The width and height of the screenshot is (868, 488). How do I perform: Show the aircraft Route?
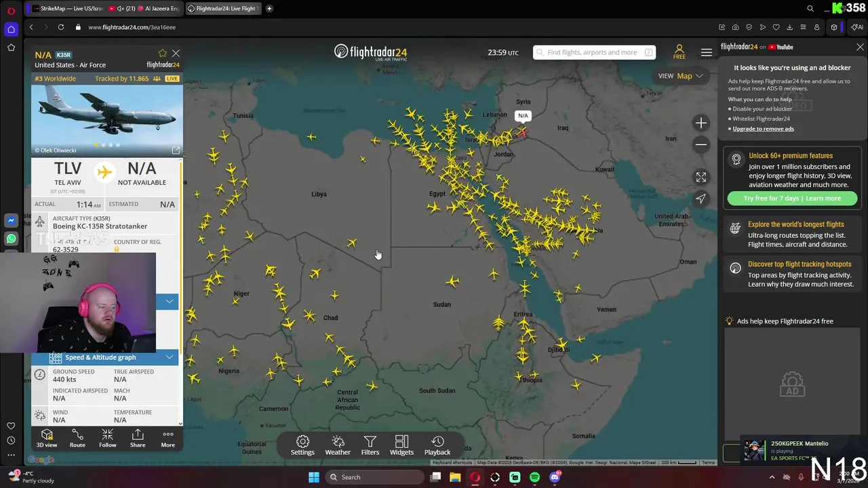(77, 439)
